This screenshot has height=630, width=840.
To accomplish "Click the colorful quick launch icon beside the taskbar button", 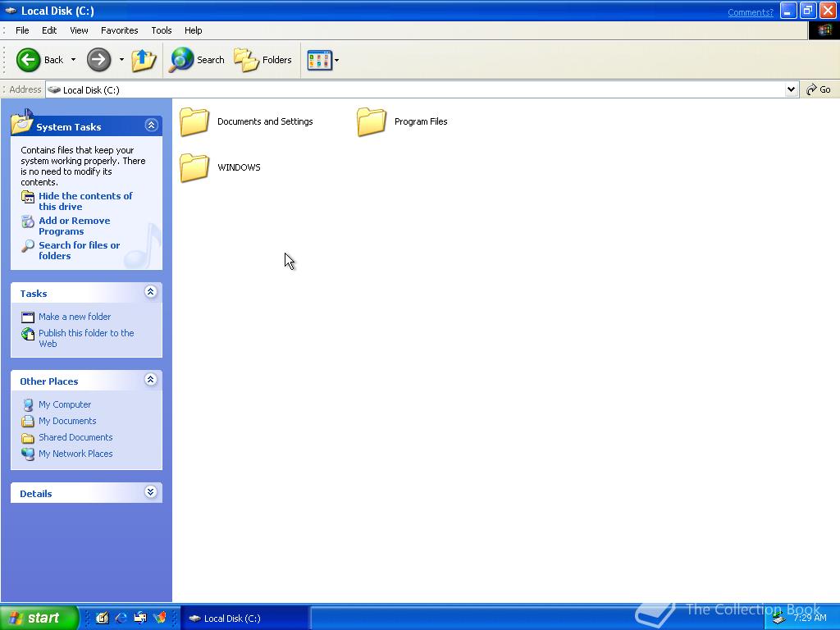I will click(160, 618).
